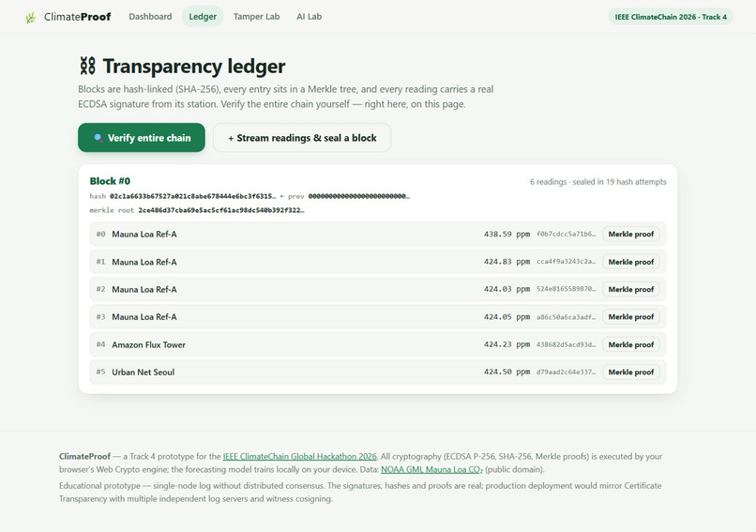Click entry hash cca4f9a3243c2a…
This screenshot has height=532, width=756.
click(566, 262)
